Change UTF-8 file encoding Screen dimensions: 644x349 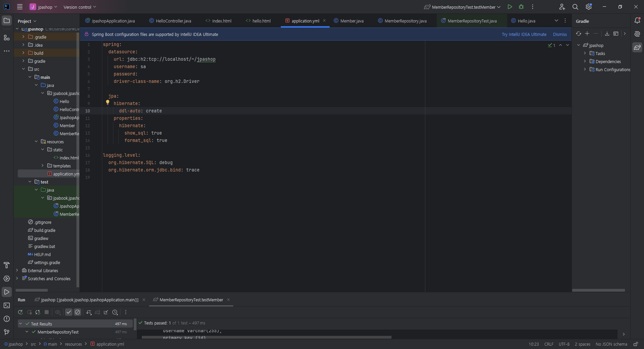pos(564,344)
